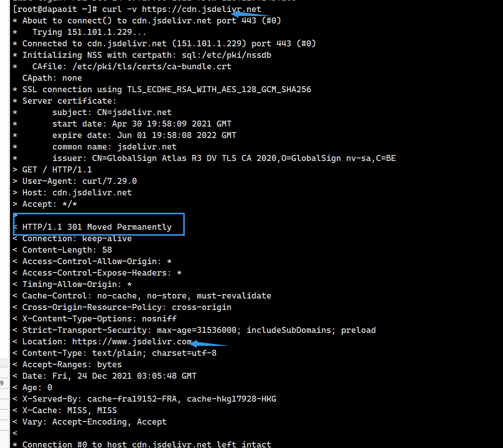
Task: Click the 'Content-Length: 58' header
Action: click(62, 250)
